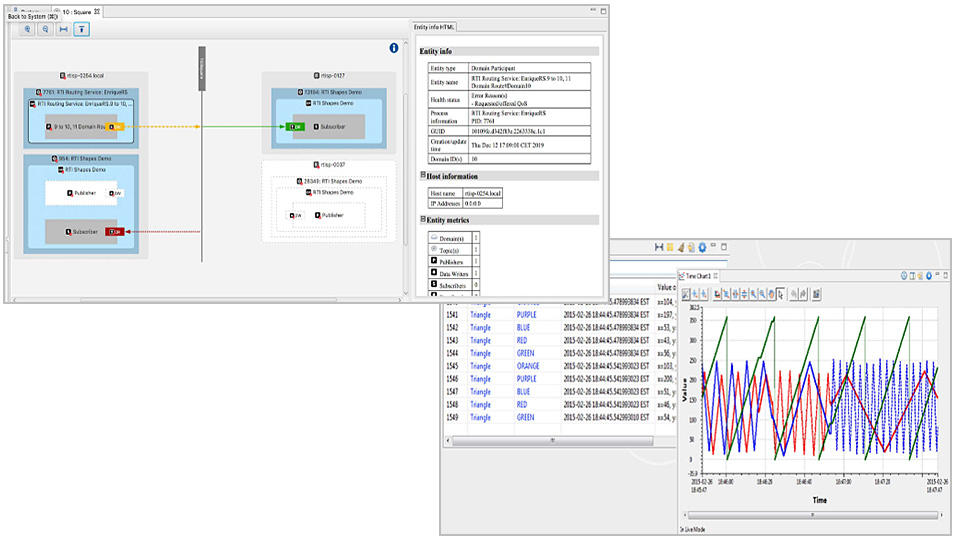Click the data table horizontal scrollbar
The height and width of the screenshot is (540, 960).
(x=550, y=439)
